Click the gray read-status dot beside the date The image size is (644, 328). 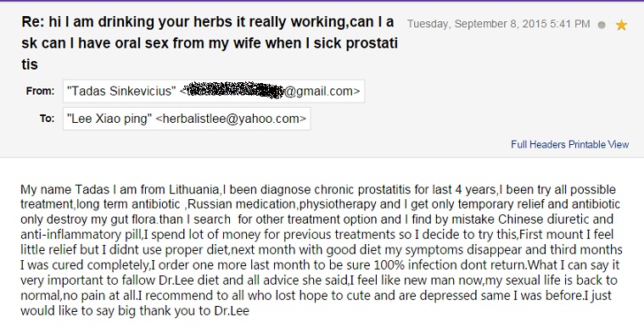click(x=602, y=25)
